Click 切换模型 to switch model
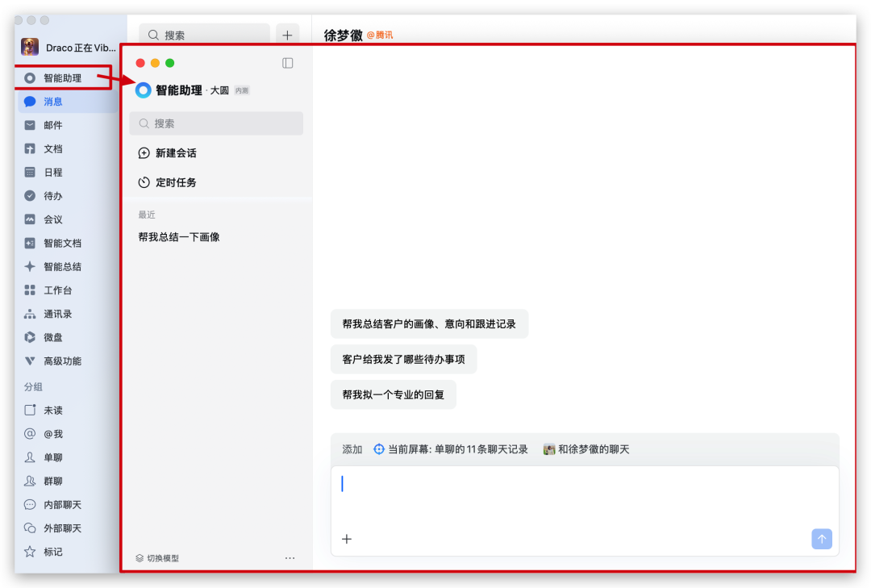871x588 pixels. point(157,558)
